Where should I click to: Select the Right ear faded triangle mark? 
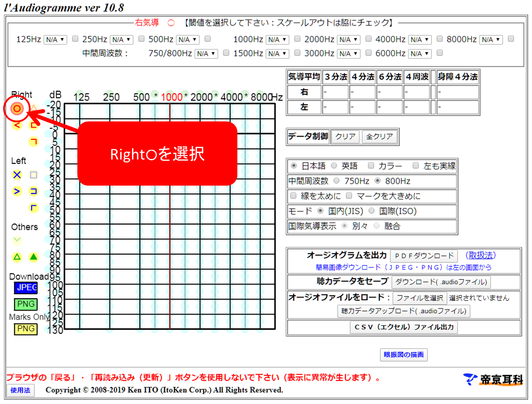34,108
